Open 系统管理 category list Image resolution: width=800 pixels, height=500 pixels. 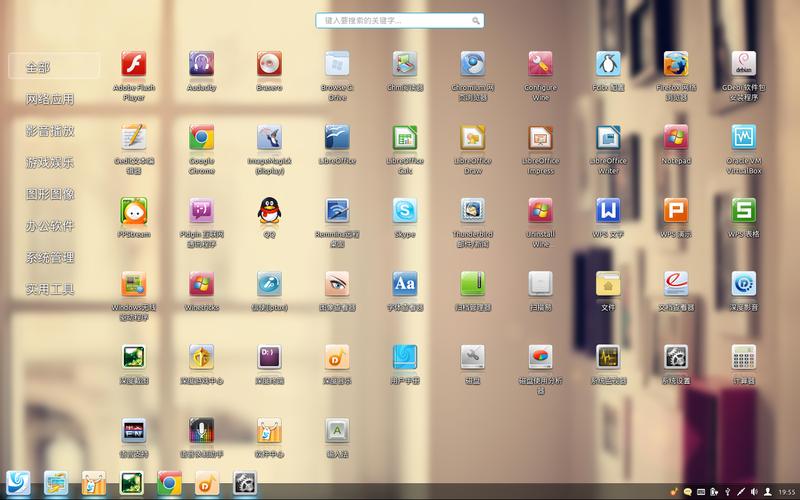[50, 258]
